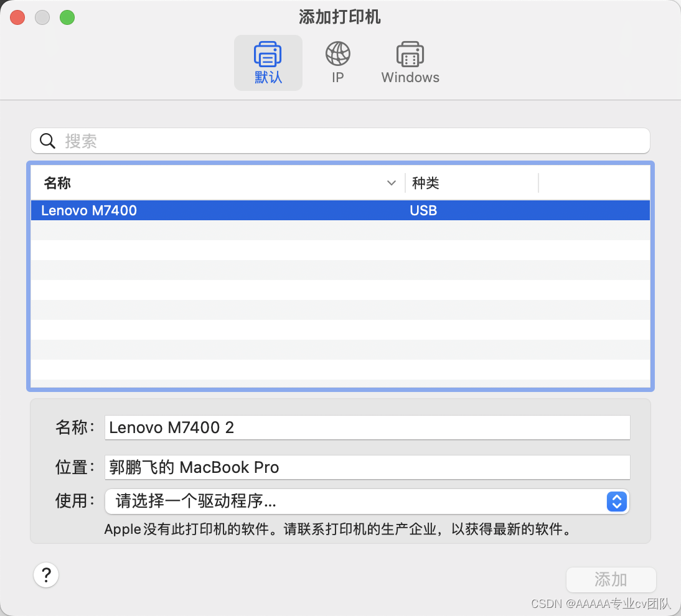
Task: Sort by the 种类 column header
Action: click(472, 183)
